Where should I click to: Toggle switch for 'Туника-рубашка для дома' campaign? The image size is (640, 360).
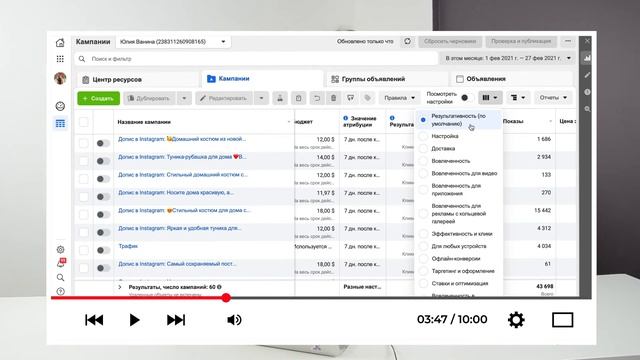point(103,161)
